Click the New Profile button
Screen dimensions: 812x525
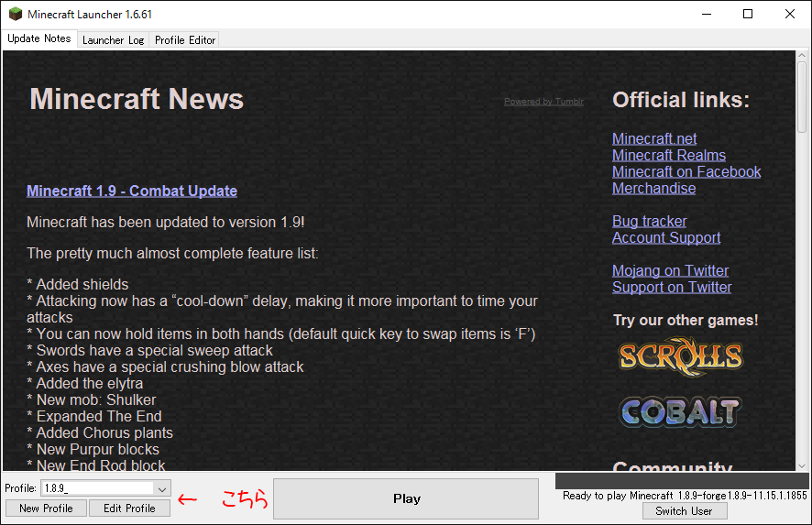point(46,509)
